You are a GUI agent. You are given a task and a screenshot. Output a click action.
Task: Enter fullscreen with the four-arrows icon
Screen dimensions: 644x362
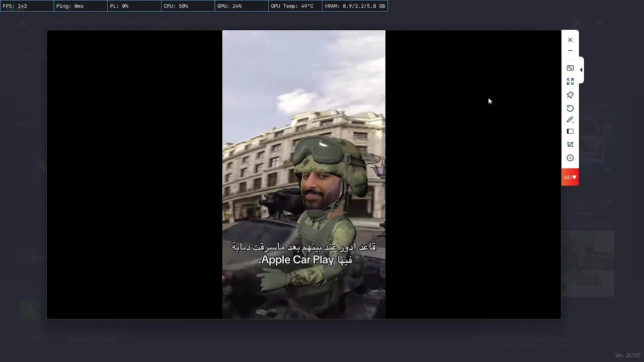tap(570, 81)
